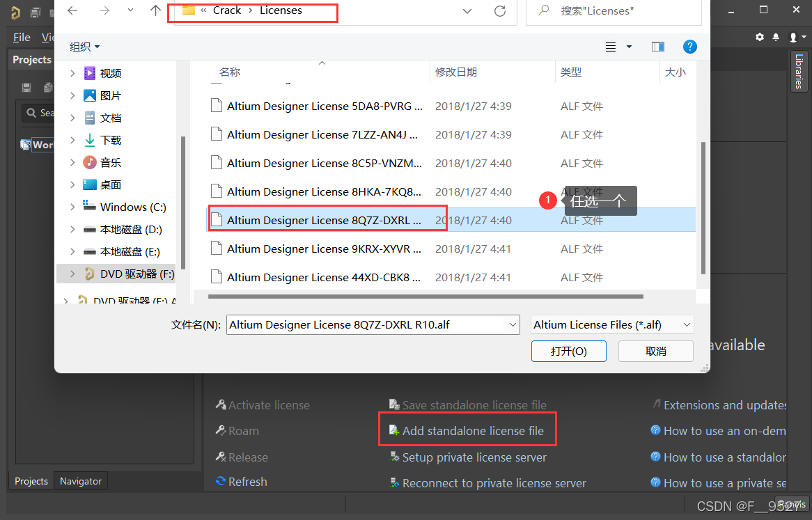Open the Altium License Files type dropdown
Image resolution: width=812 pixels, height=520 pixels.
(612, 324)
